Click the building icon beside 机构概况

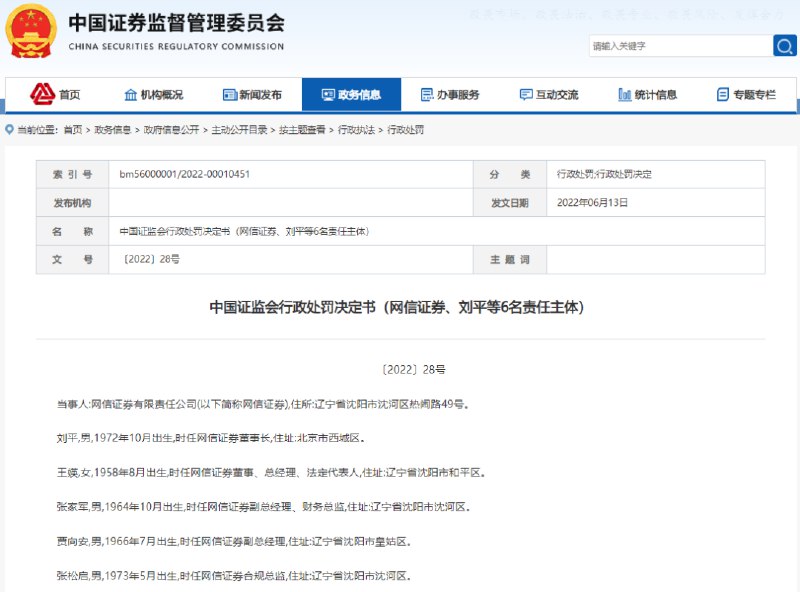pos(130,92)
